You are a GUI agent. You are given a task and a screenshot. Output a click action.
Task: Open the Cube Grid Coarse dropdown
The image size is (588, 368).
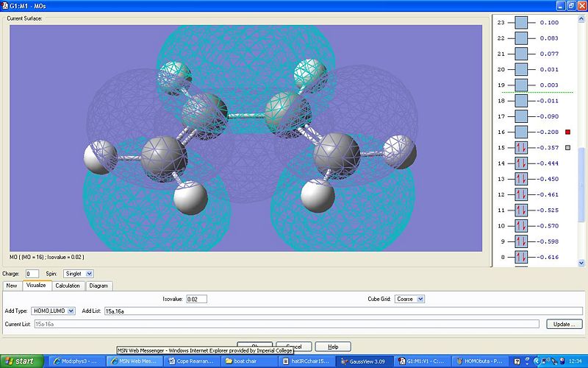point(409,300)
